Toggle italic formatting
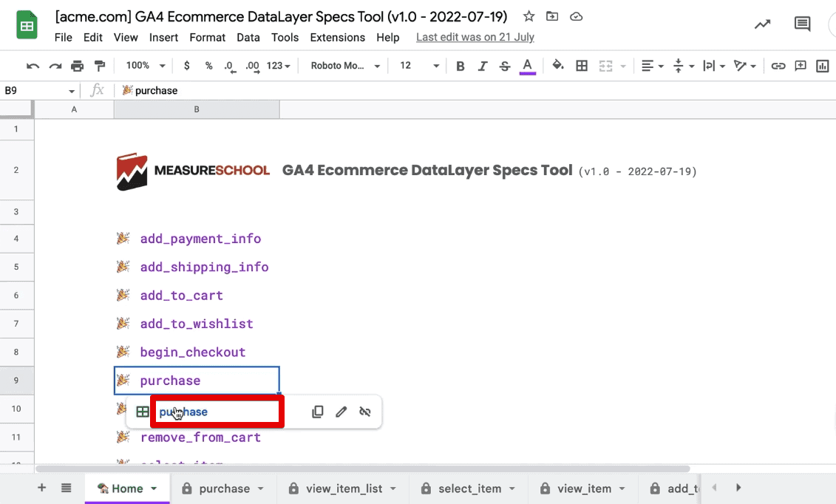The image size is (836, 504). (x=482, y=66)
